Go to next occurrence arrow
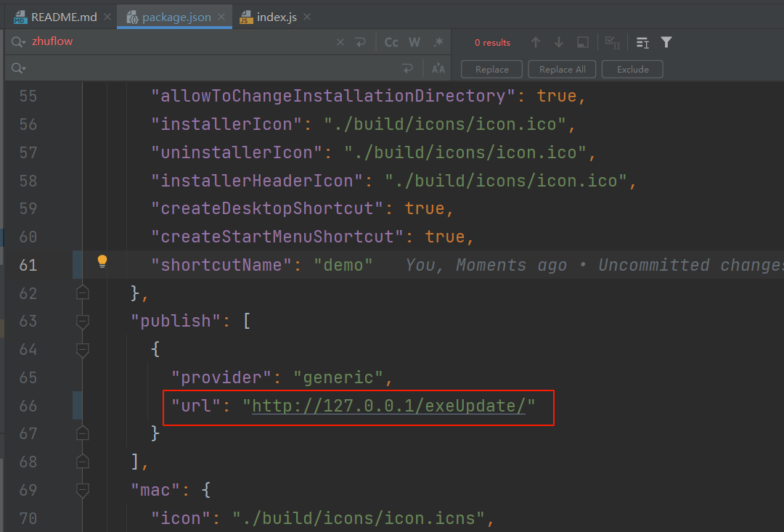The width and height of the screenshot is (784, 532). click(x=558, y=43)
